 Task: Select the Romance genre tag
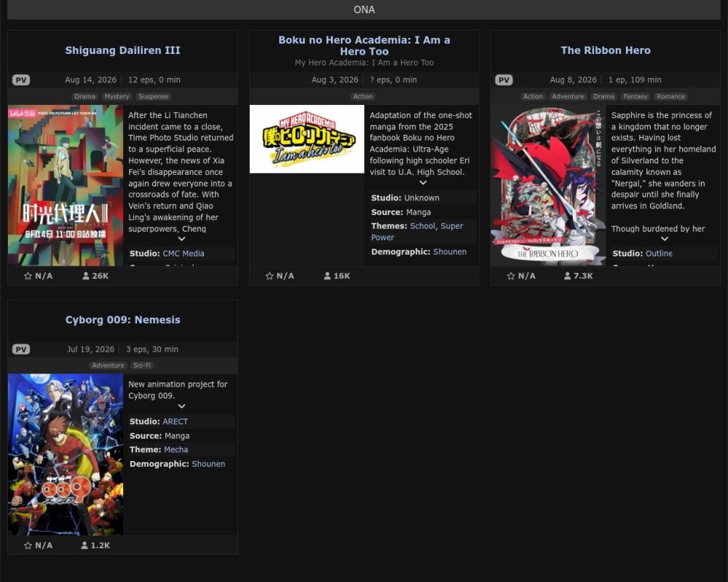tap(670, 97)
